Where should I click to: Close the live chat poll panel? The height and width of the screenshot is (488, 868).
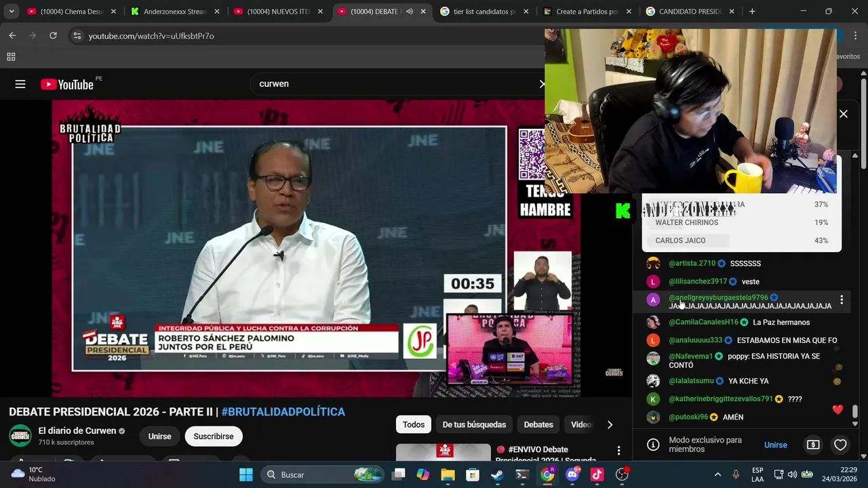tap(844, 114)
